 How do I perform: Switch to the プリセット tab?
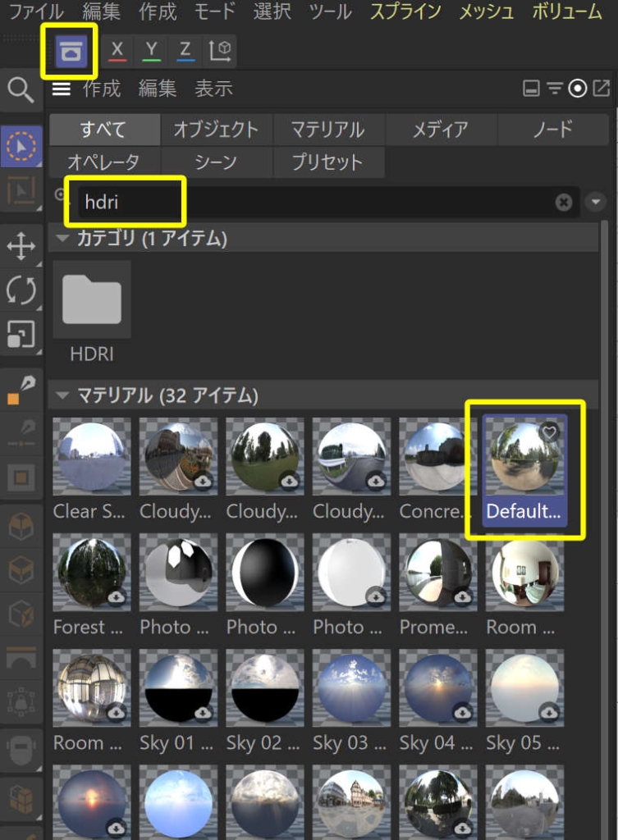[328, 162]
